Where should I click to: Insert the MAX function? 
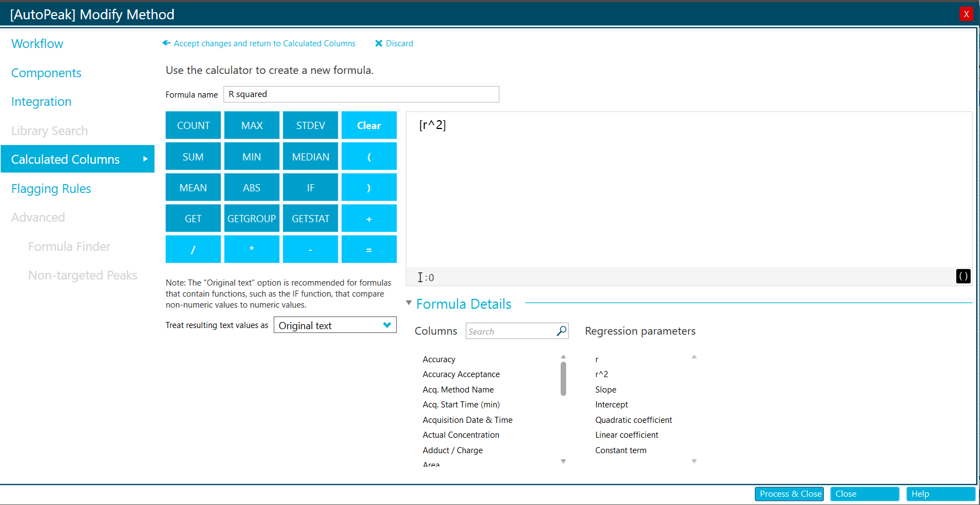[252, 125]
